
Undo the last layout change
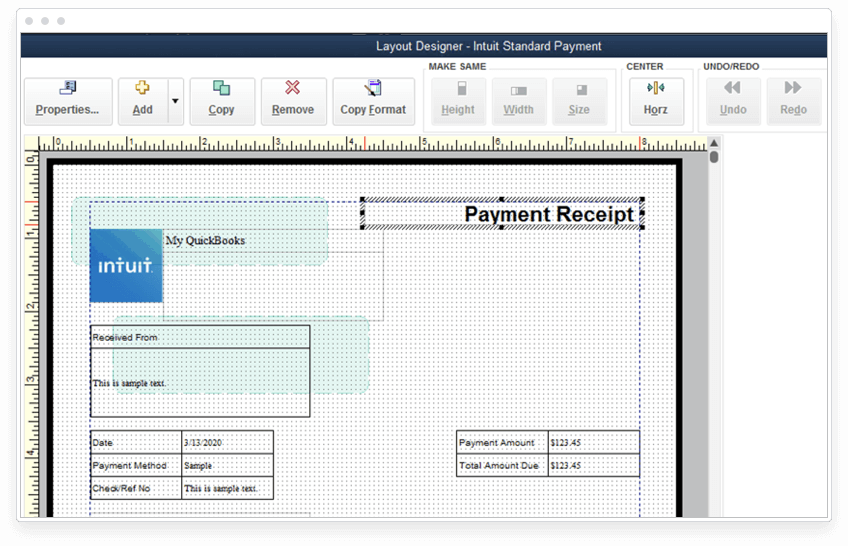click(733, 101)
